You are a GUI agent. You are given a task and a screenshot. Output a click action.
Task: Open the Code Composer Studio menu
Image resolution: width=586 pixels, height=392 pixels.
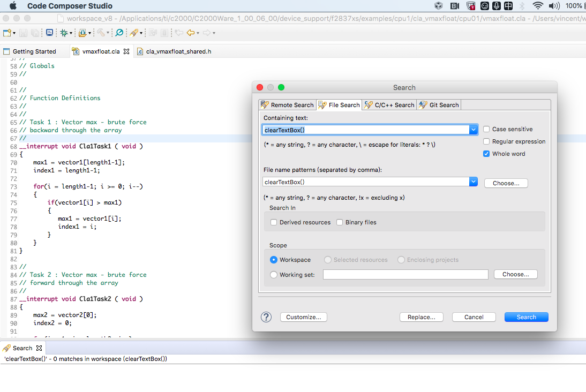click(x=70, y=6)
